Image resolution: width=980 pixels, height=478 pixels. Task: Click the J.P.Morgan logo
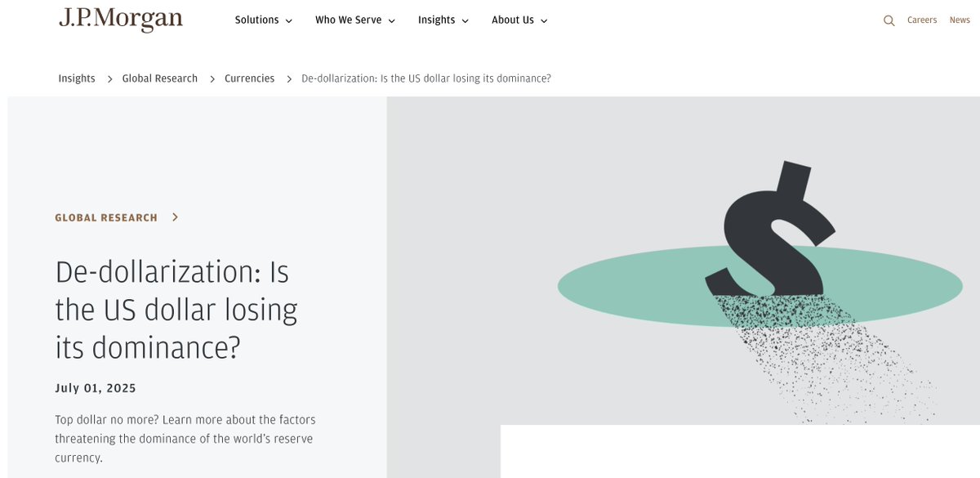point(120,20)
